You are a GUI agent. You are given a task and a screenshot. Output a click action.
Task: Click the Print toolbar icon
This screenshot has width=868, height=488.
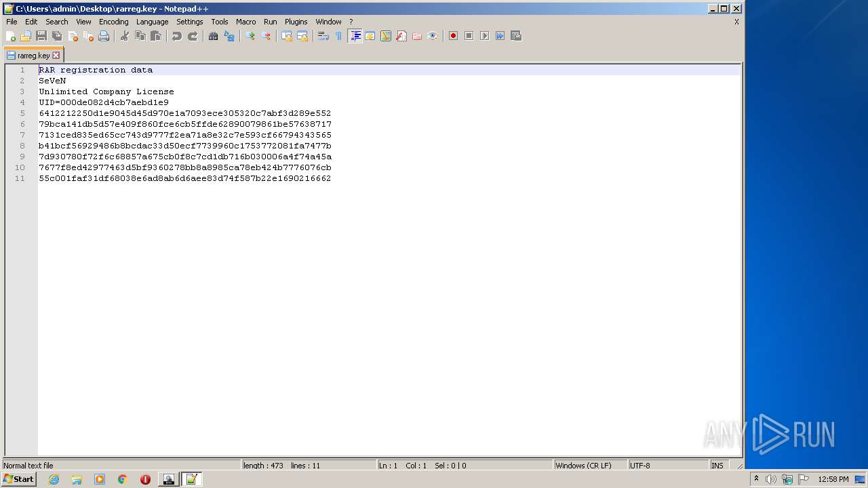pyautogui.click(x=104, y=36)
